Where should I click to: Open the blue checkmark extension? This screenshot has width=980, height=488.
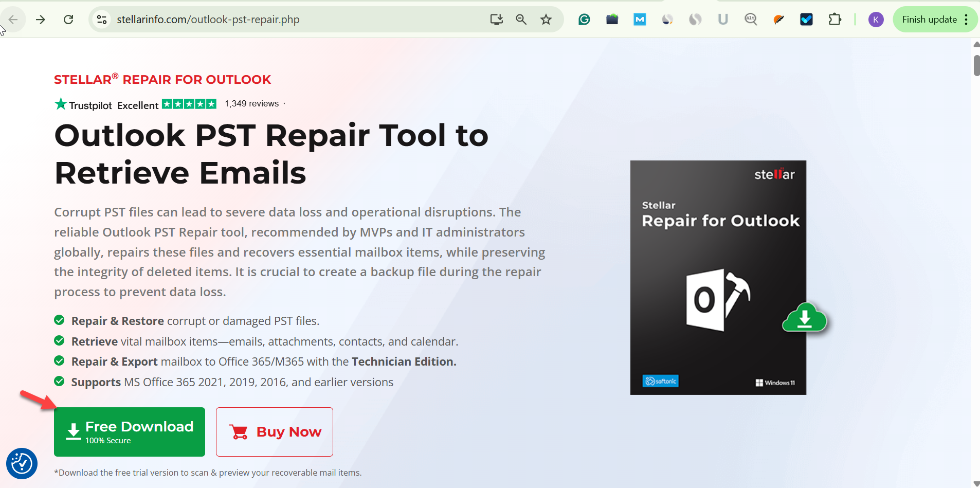806,20
